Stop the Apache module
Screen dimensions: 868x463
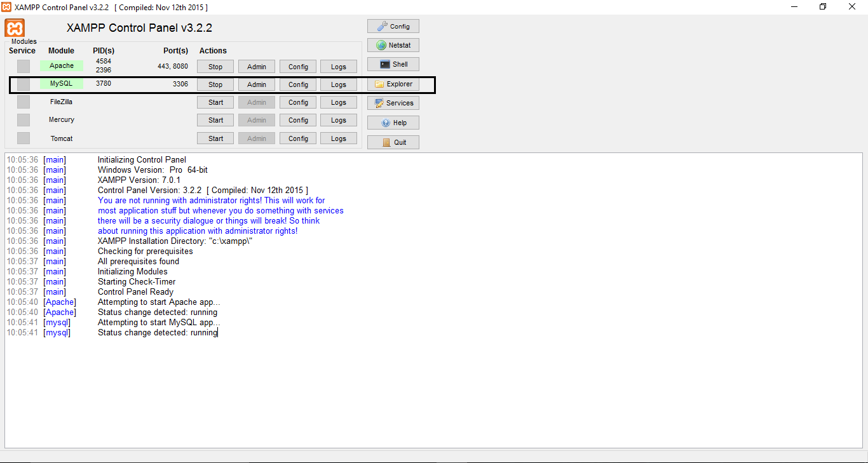coord(215,67)
